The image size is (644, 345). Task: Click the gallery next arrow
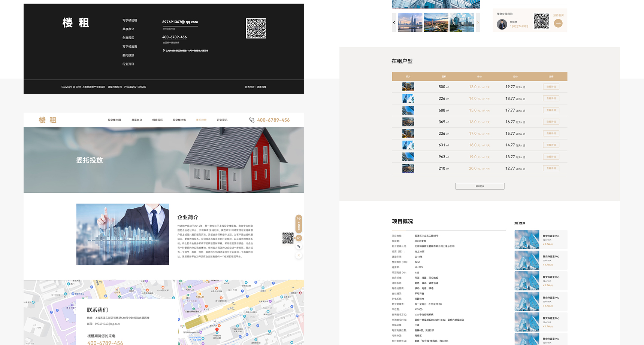pyautogui.click(x=478, y=22)
